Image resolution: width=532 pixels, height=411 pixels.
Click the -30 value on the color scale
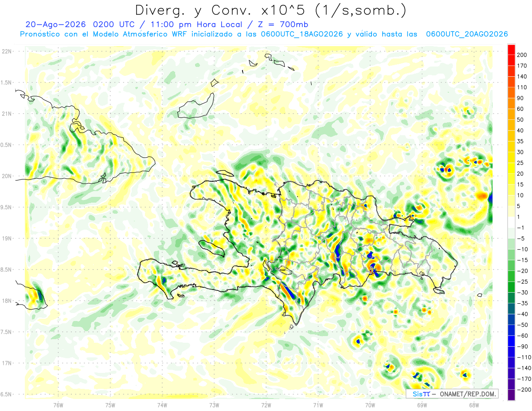coord(522,293)
